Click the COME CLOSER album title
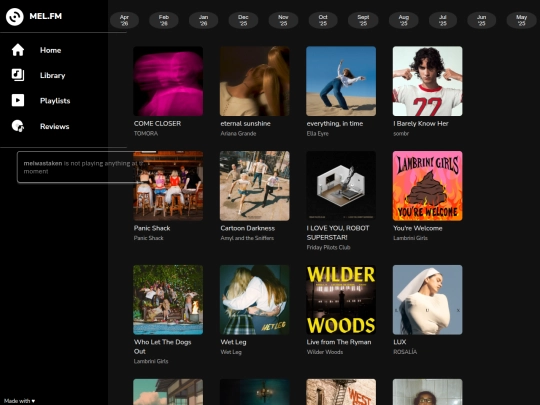The height and width of the screenshot is (405, 540). (157, 124)
